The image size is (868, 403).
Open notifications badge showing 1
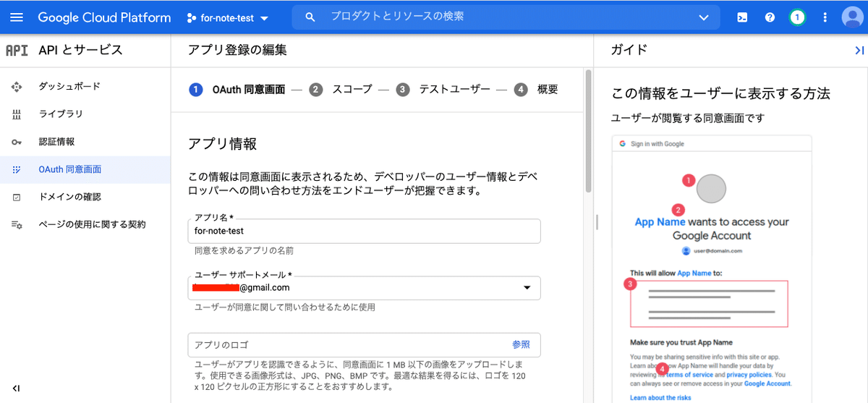(797, 17)
